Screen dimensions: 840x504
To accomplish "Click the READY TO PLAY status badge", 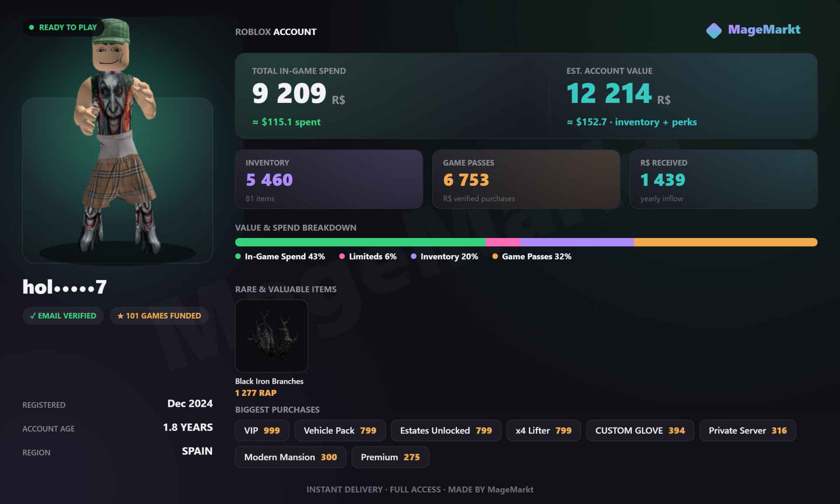I will coord(63,27).
